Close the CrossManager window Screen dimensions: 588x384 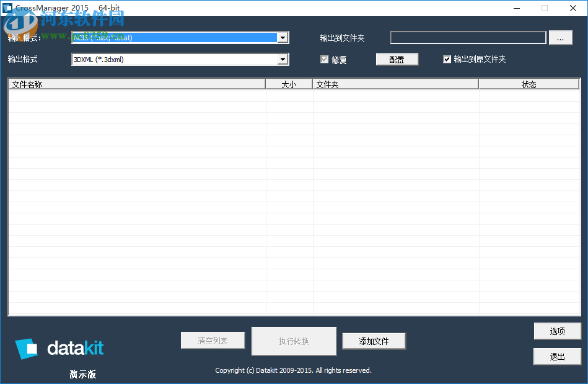click(573, 8)
